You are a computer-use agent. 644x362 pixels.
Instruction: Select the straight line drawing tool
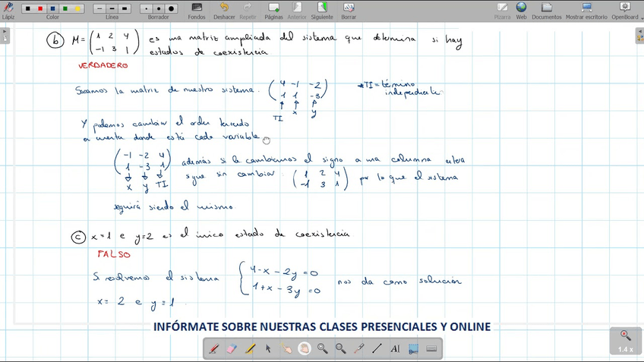coord(377,349)
